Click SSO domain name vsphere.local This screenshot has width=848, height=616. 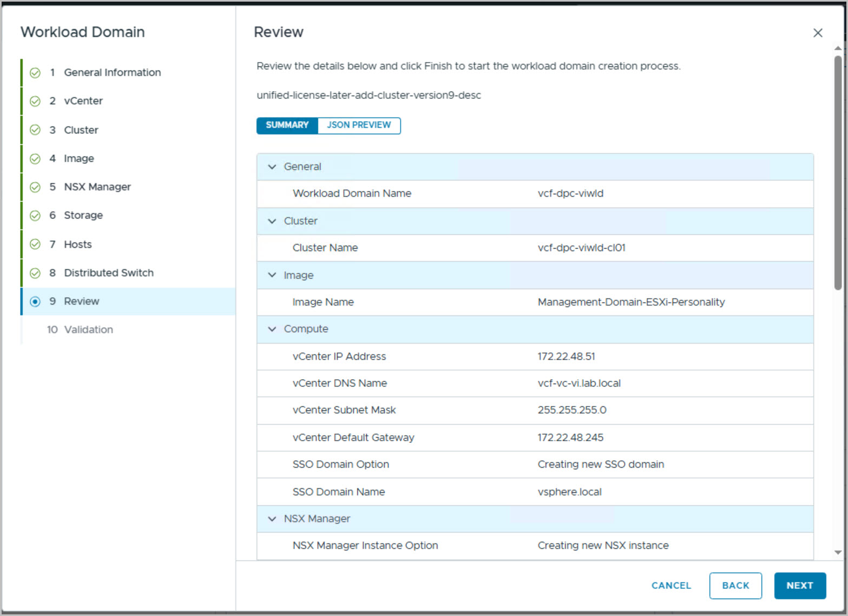coord(569,492)
